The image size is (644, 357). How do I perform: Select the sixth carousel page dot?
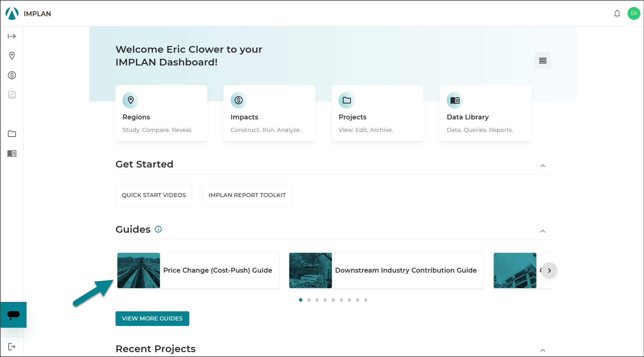[x=341, y=300]
